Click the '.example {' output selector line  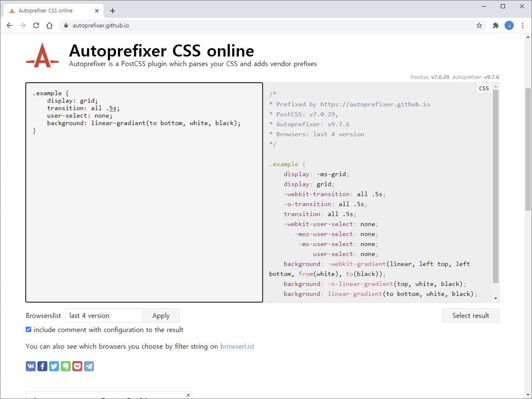(x=287, y=164)
